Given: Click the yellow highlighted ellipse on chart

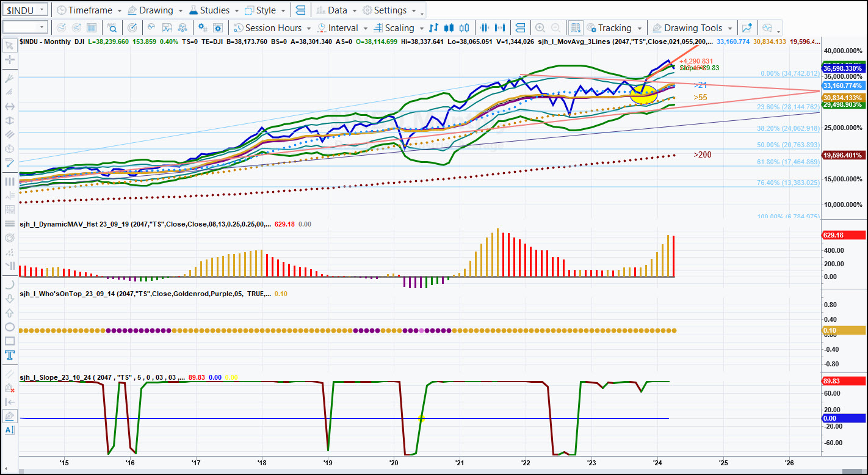Looking at the screenshot, I should (x=643, y=93).
